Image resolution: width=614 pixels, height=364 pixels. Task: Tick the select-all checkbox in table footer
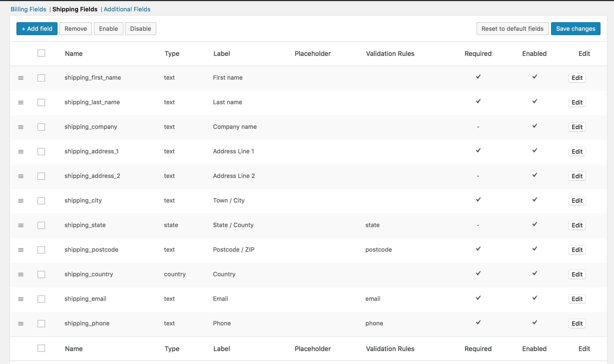point(41,348)
